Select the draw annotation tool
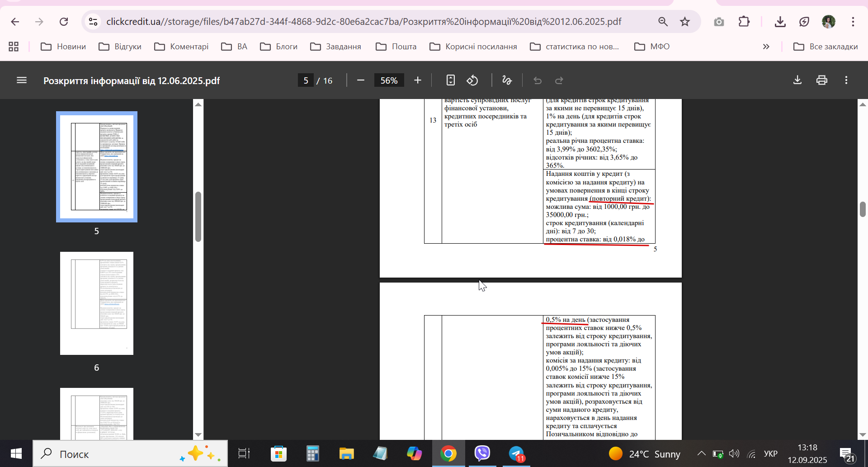This screenshot has width=868, height=467. (x=507, y=80)
